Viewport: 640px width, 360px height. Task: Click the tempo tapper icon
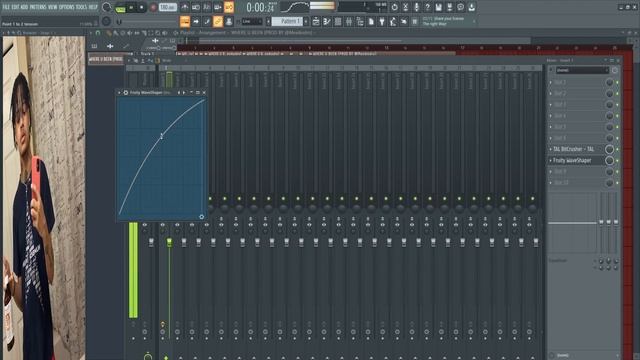tap(393, 21)
